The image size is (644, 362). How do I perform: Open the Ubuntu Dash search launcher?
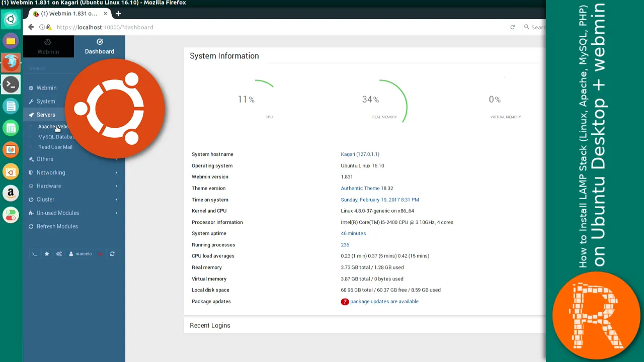point(11,20)
